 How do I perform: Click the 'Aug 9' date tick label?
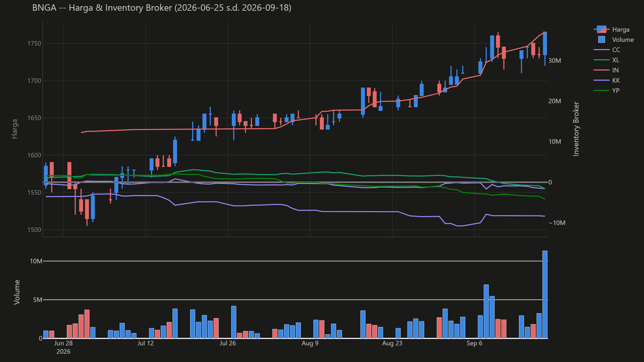310,343
